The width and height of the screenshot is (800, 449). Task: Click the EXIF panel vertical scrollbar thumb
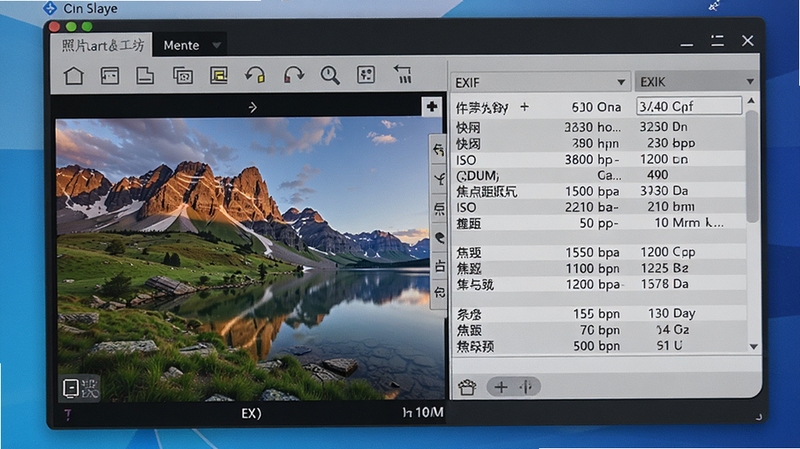tap(752, 166)
